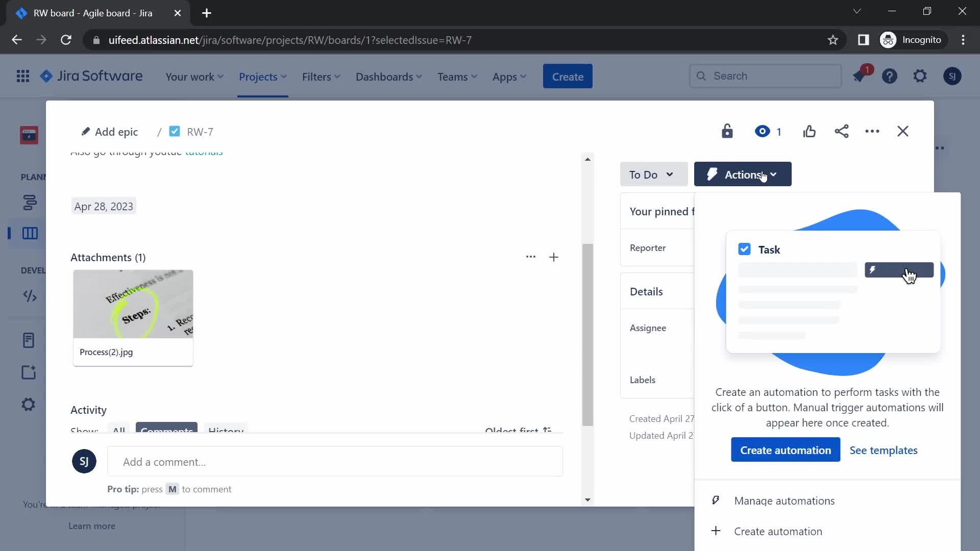
Task: Click the RW-7 task type icon
Action: pyautogui.click(x=175, y=132)
